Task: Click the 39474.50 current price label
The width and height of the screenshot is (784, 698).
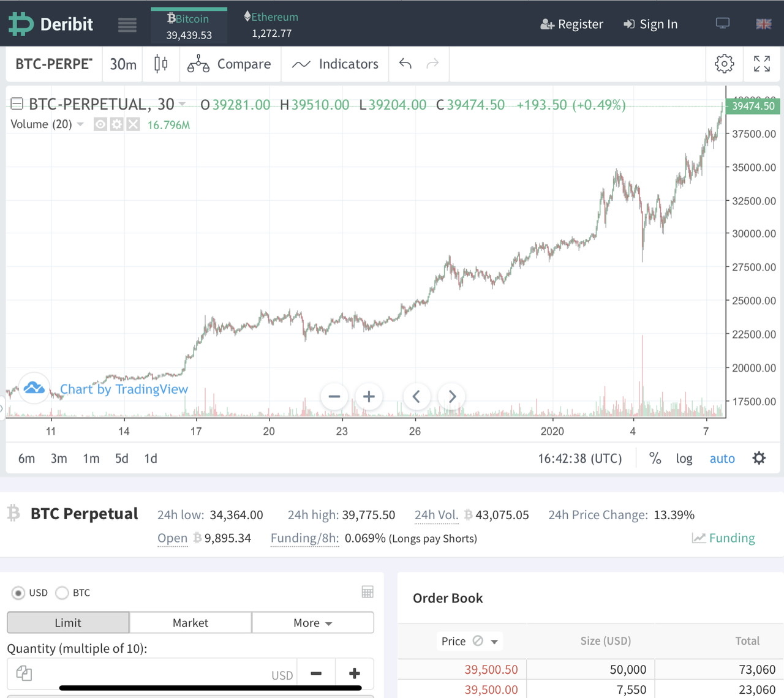Action: tap(753, 106)
